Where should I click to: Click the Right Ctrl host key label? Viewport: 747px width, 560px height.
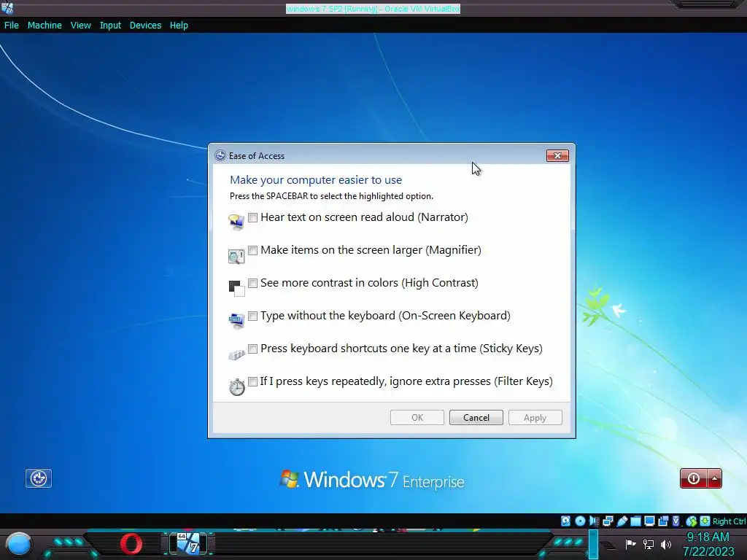[x=729, y=521]
